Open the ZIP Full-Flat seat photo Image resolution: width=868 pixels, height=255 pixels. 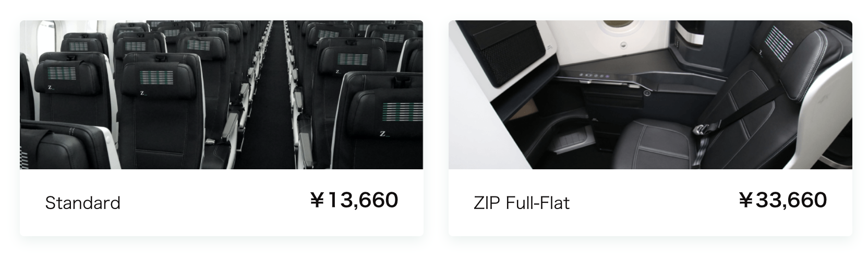coord(650,95)
